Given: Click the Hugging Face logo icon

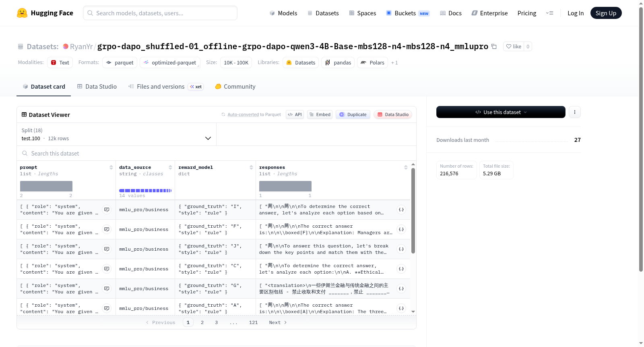Looking at the screenshot, I should [x=22, y=13].
